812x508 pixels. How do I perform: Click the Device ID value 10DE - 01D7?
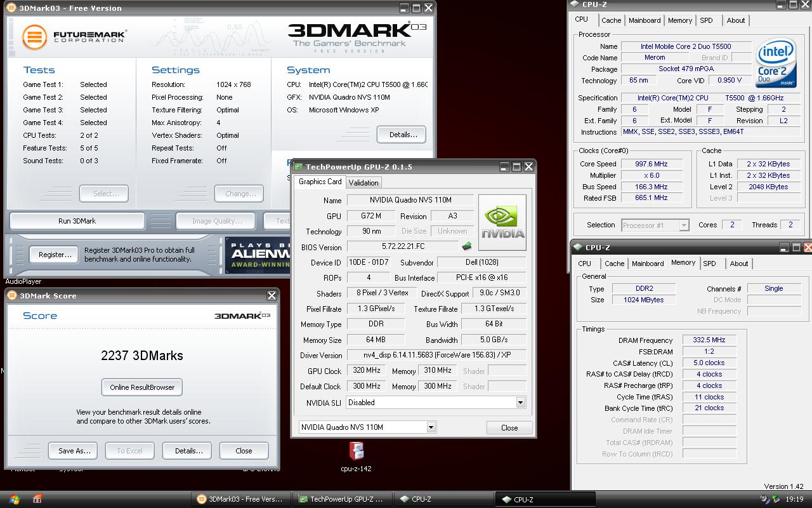(368, 262)
